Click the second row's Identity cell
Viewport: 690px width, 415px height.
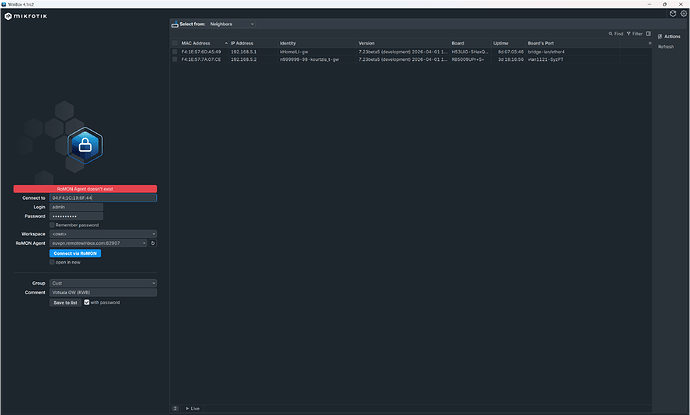click(309, 59)
